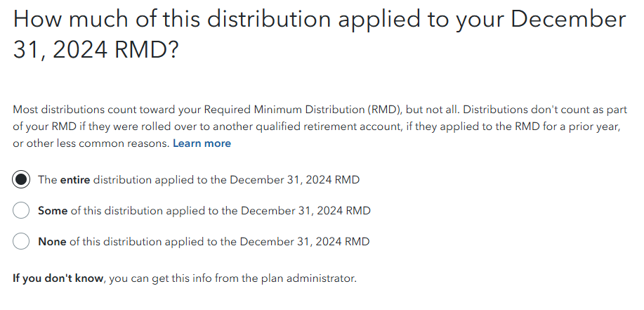Click the phrase "or other less common reasons"
Screen dimensions: 644x310
click(91, 143)
